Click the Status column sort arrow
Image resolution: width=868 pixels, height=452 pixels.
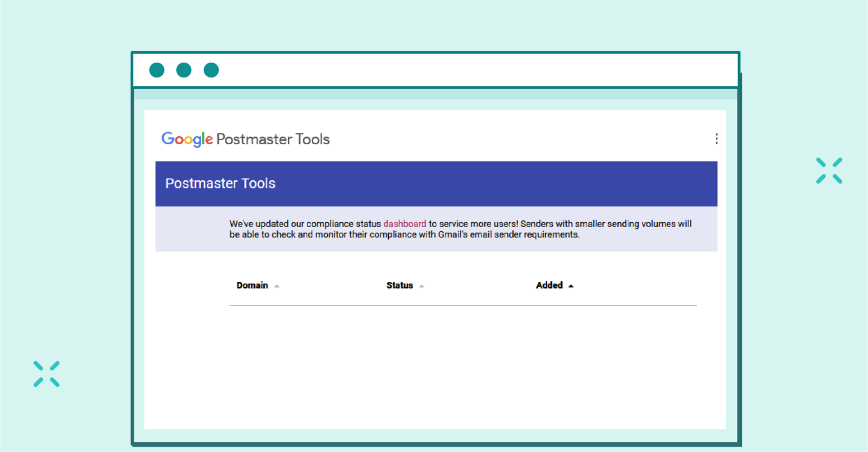pos(423,286)
